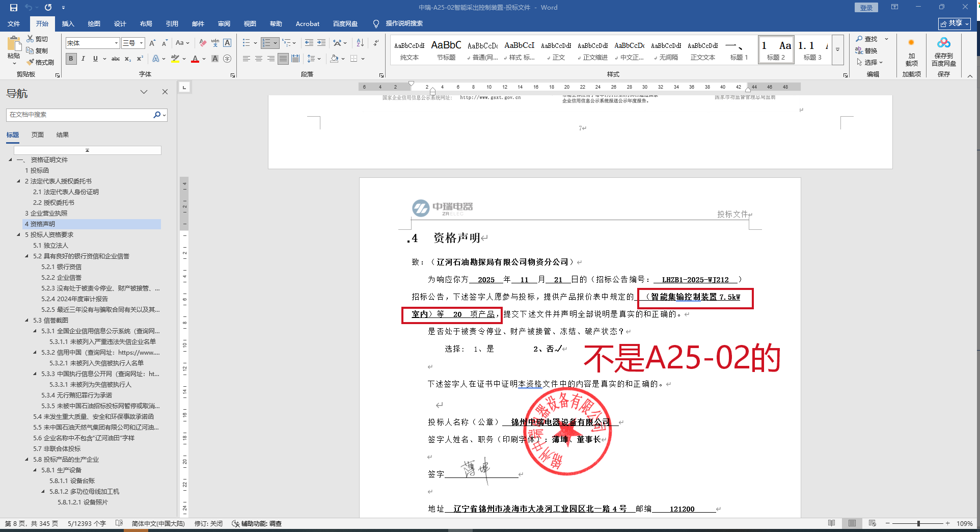Undo the last action in the title bar
The image size is (980, 532).
tap(29, 8)
